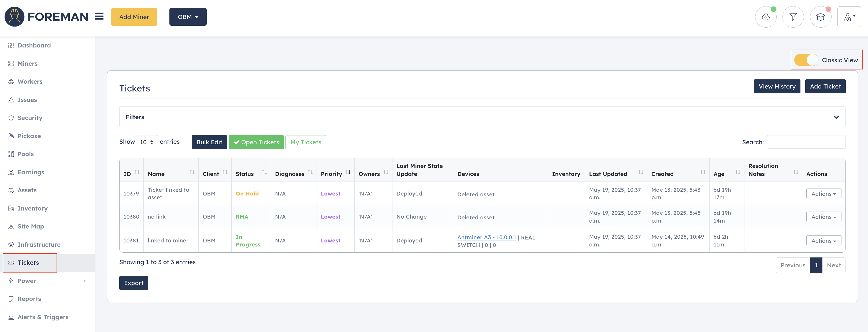This screenshot has height=332, width=868.
Task: Sort by Diagnoses column arrows
Action: [310, 172]
